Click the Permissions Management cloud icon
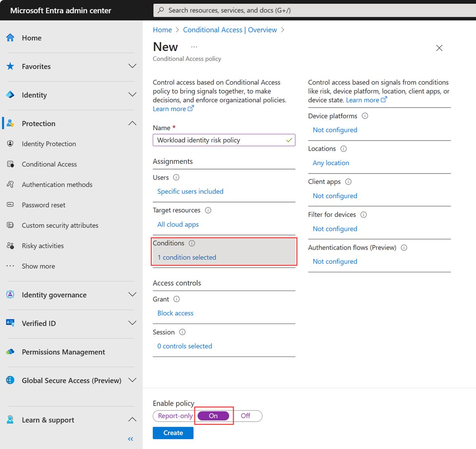476x449 pixels. [10, 352]
